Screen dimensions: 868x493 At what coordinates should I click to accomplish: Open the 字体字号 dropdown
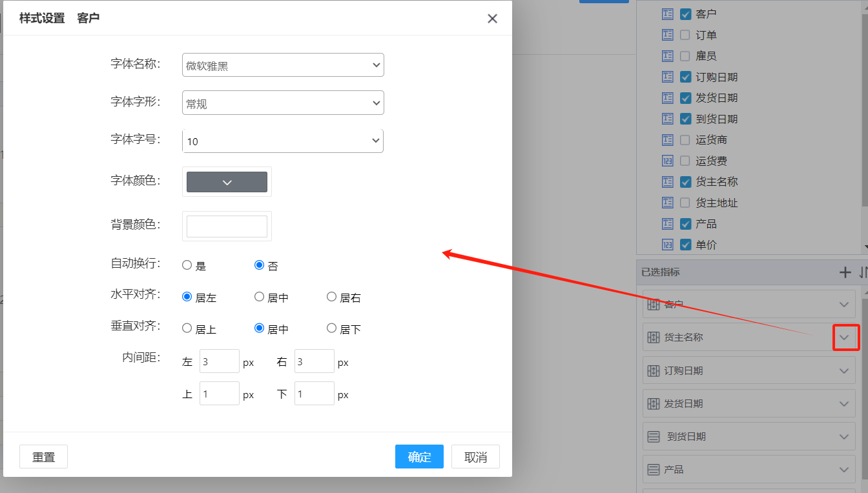click(x=283, y=141)
